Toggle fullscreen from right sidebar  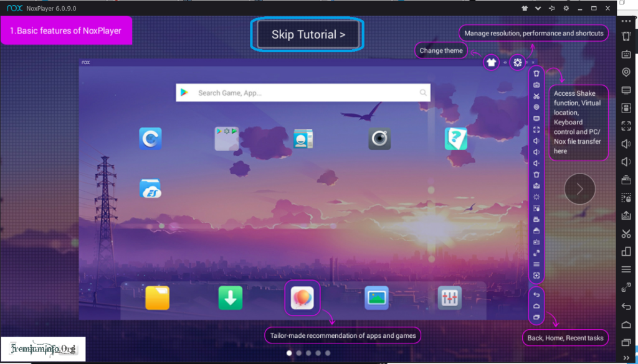pyautogui.click(x=626, y=126)
